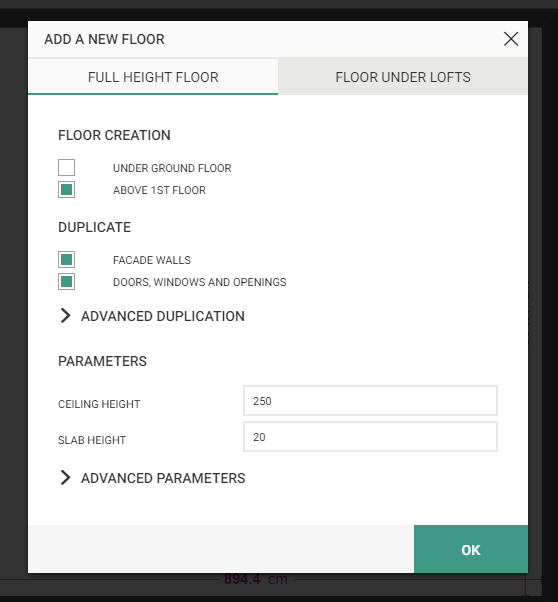
Task: Expand Advanced Parameters chevron arrow
Action: pyautogui.click(x=65, y=478)
